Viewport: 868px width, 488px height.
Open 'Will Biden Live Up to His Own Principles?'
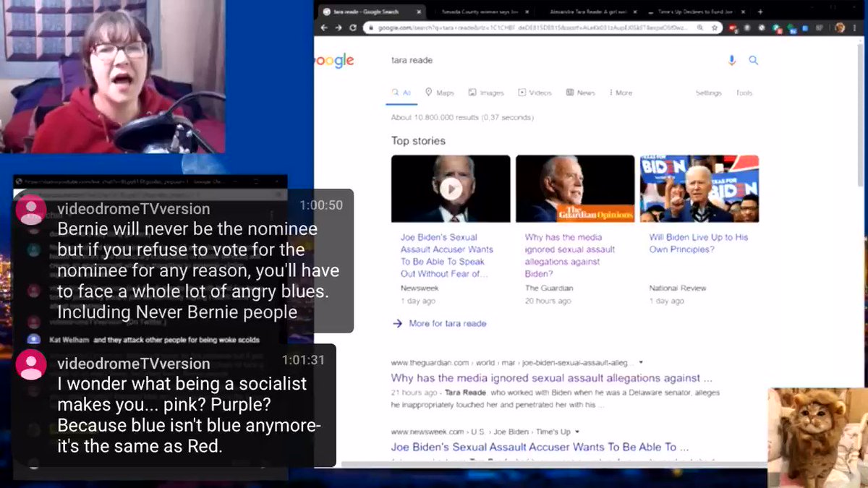[x=699, y=243]
